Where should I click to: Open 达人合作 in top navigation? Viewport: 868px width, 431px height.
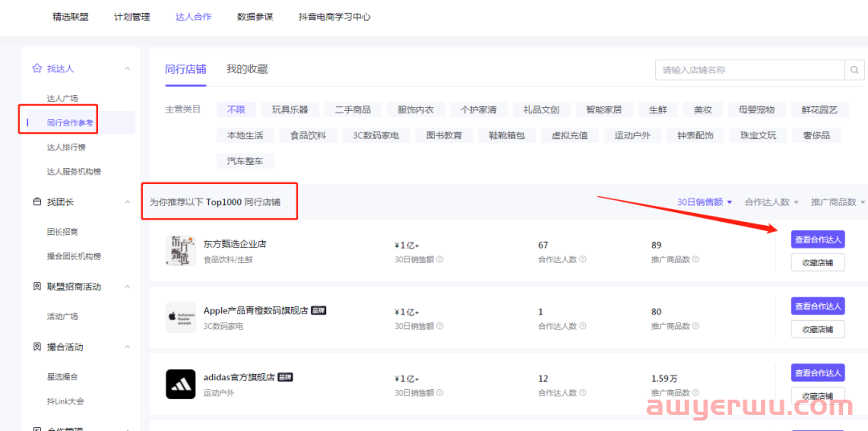click(x=193, y=17)
